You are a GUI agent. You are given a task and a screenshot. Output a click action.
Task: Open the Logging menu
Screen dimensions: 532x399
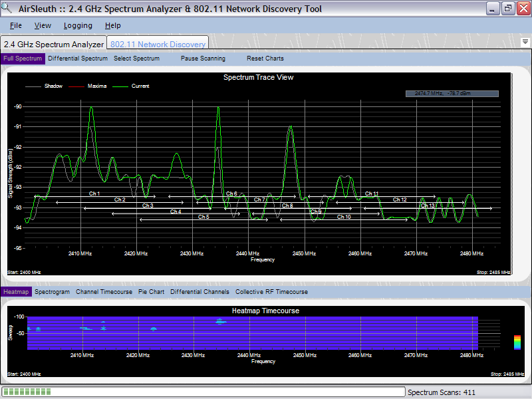(78, 26)
